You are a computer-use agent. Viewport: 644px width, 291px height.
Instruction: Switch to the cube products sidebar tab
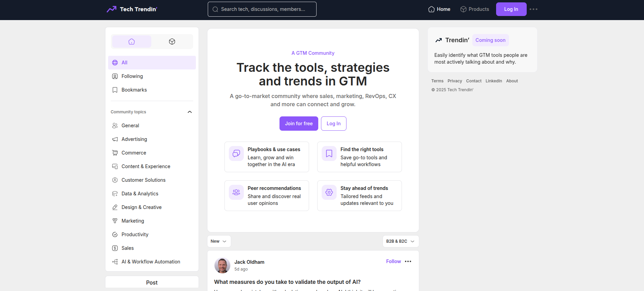pyautogui.click(x=172, y=42)
